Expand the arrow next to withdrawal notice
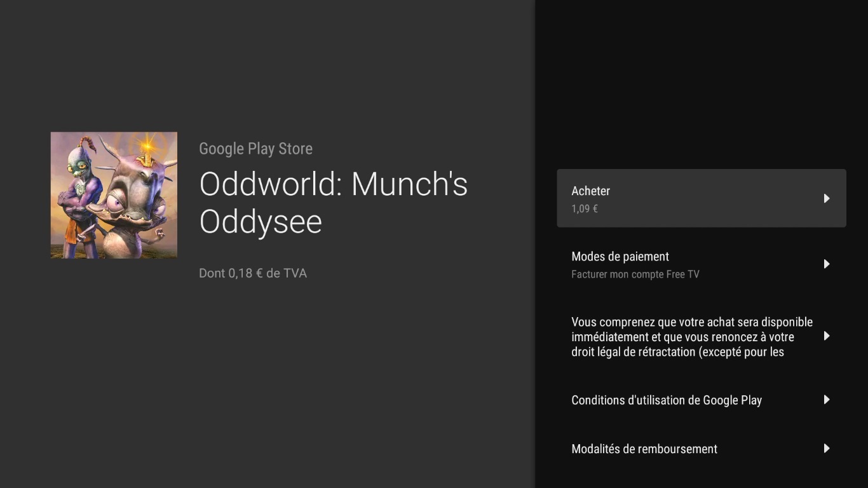This screenshot has width=868, height=488. pyautogui.click(x=827, y=335)
